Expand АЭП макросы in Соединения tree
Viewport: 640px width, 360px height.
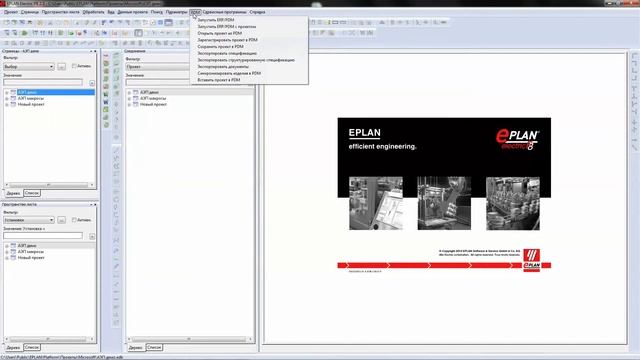click(129, 99)
